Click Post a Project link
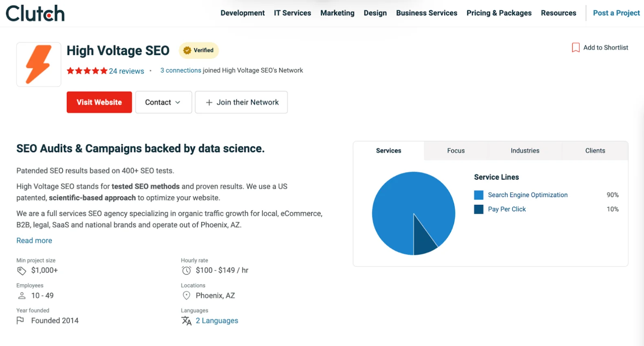Image resolution: width=644 pixels, height=346 pixels. [616, 13]
